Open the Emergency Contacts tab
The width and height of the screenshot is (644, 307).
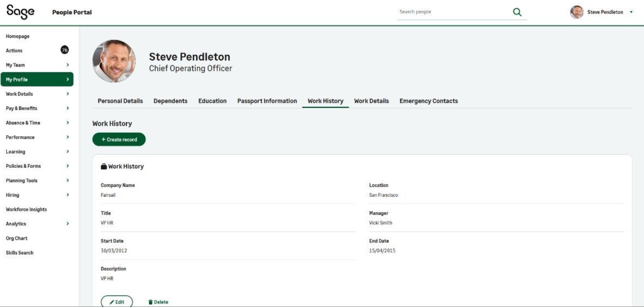tap(428, 101)
